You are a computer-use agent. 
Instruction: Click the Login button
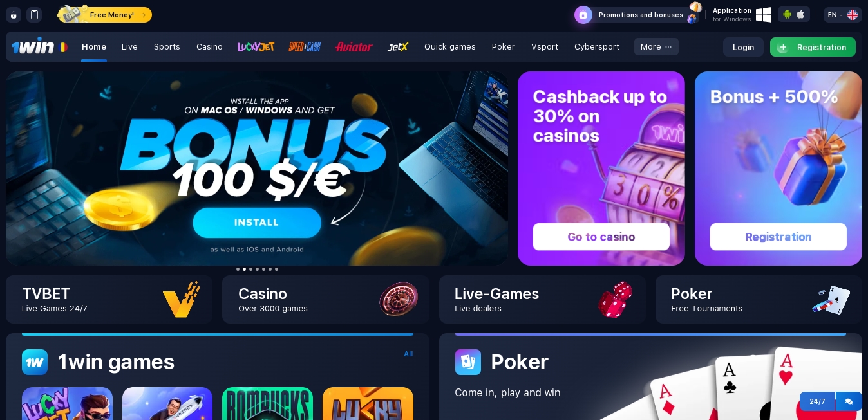743,47
